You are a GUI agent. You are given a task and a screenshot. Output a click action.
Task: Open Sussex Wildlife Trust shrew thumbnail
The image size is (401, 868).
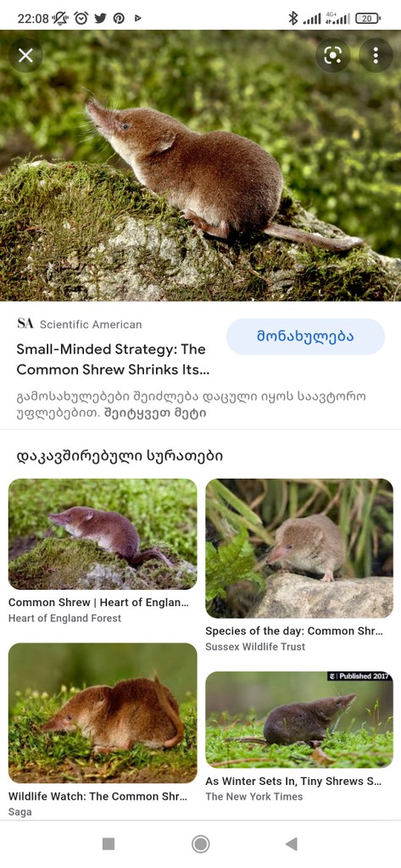[299, 548]
